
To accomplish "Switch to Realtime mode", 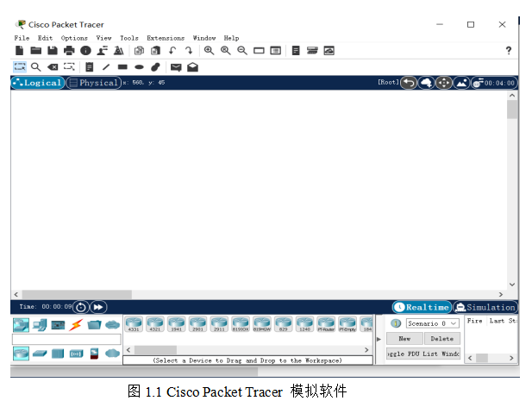I will (422, 307).
